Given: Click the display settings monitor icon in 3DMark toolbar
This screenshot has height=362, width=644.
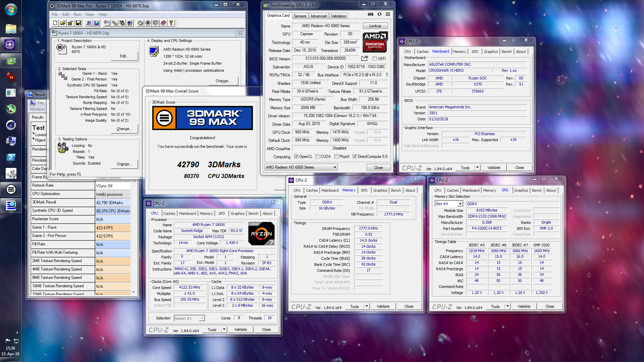Looking at the screenshot, I should (x=130, y=23).
